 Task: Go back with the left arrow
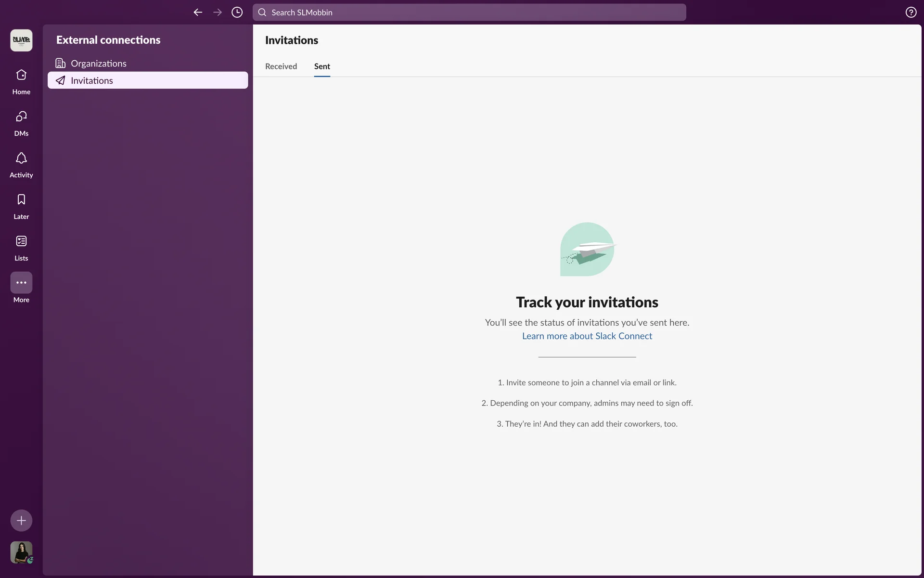198,13
